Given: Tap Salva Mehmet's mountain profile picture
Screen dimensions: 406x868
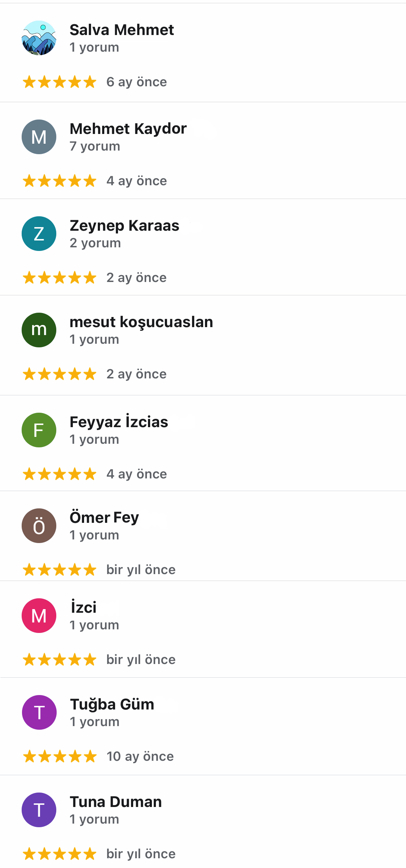Looking at the screenshot, I should (39, 38).
